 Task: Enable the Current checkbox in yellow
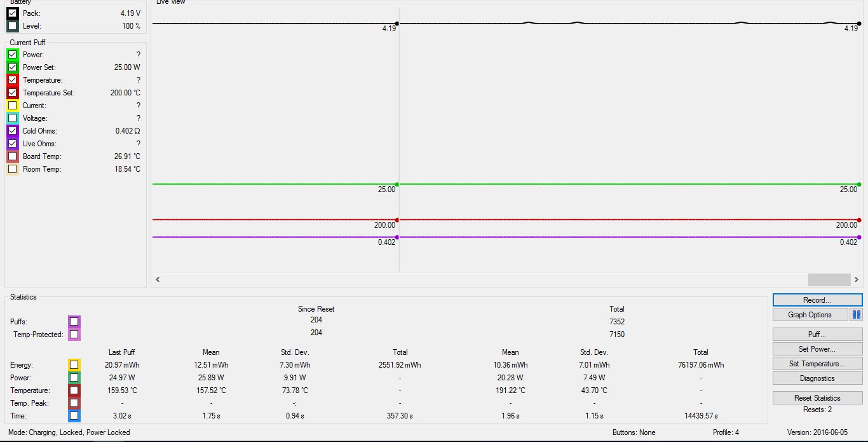point(13,106)
